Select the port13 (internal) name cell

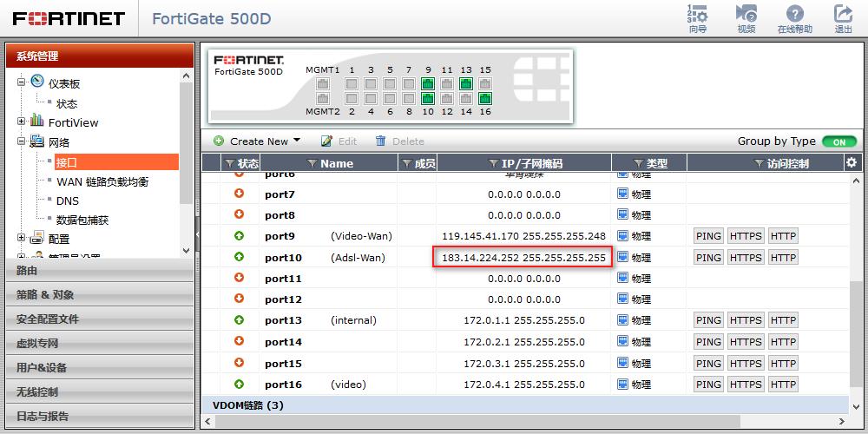coord(328,320)
